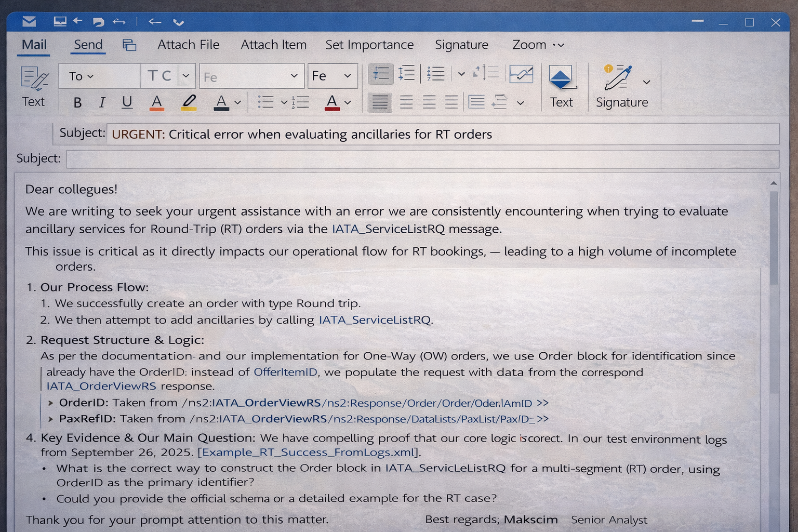Open Set Importance menu item

pos(369,45)
